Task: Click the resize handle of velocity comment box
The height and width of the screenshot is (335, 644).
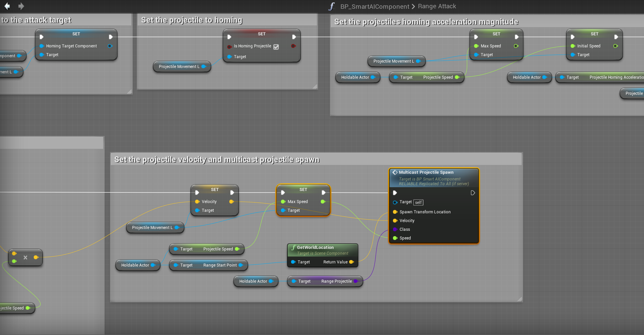Action: (519, 299)
